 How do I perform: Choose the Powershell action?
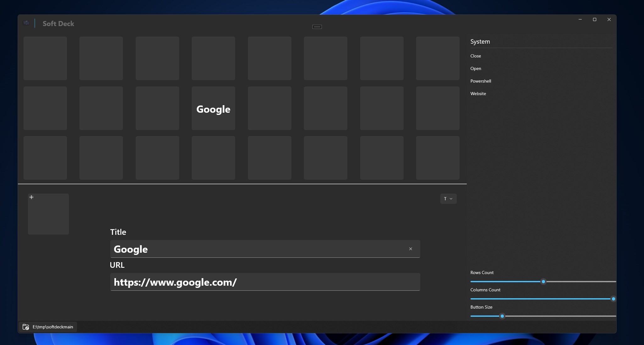(481, 81)
